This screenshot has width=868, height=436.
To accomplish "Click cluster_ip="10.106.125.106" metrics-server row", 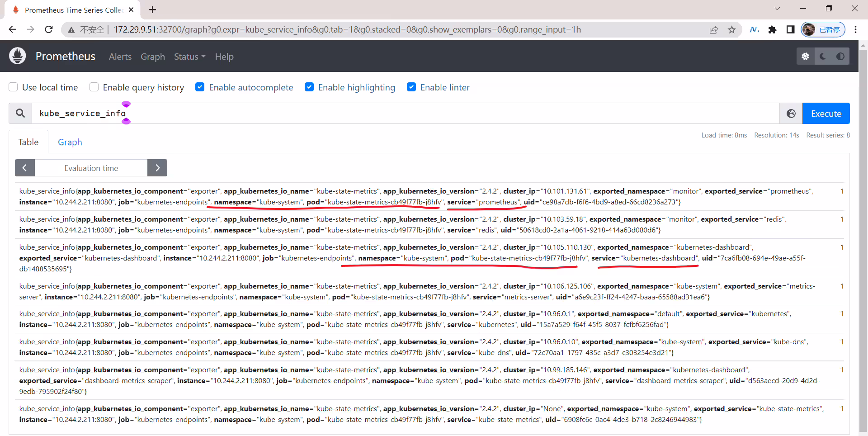I will [429, 291].
